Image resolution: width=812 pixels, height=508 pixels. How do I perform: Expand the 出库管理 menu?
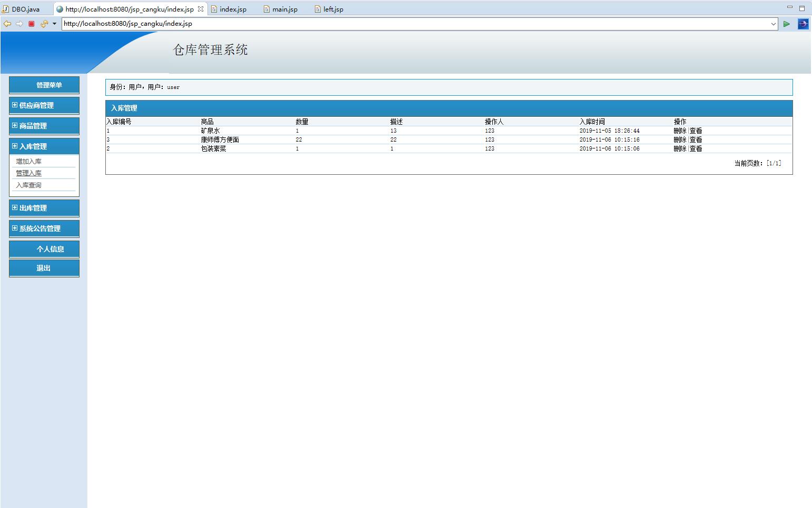pos(44,208)
